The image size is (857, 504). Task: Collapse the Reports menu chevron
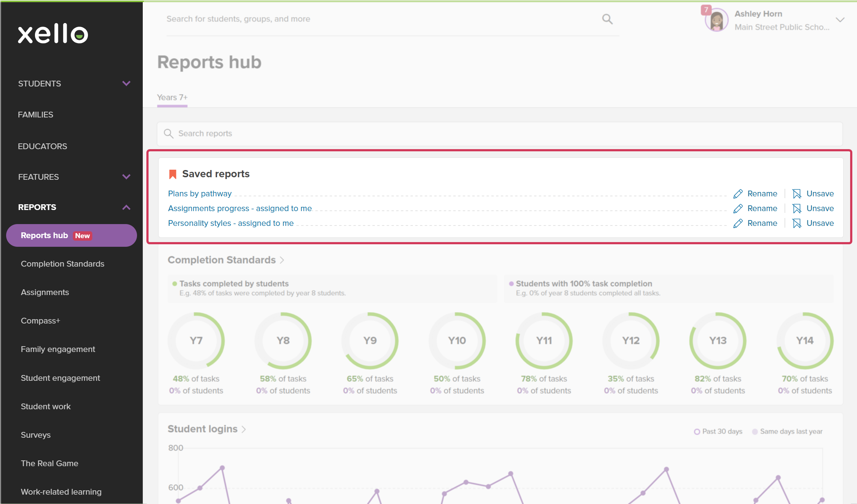tap(126, 208)
